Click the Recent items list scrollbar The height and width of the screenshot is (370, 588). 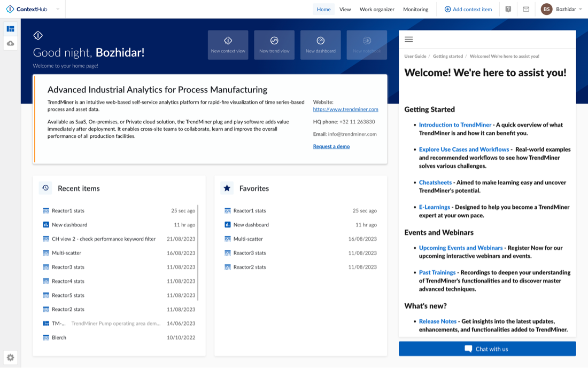coord(198,251)
